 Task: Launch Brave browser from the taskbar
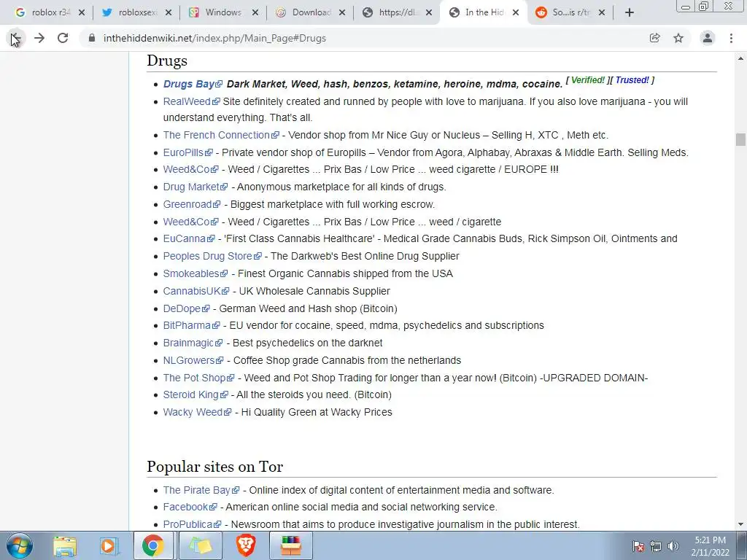point(246,545)
